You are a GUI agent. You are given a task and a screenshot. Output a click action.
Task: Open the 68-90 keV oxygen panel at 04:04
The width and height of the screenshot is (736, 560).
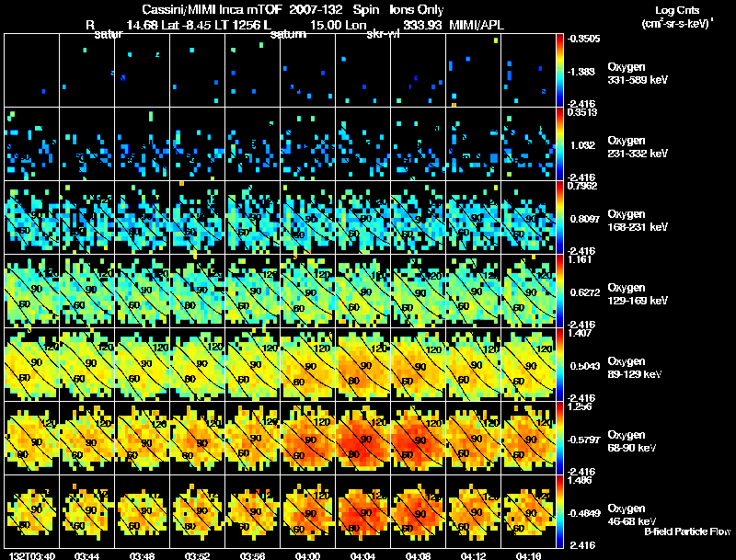362,438
